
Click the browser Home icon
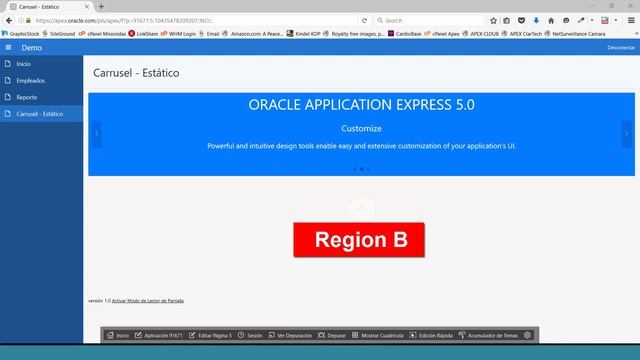coord(551,20)
